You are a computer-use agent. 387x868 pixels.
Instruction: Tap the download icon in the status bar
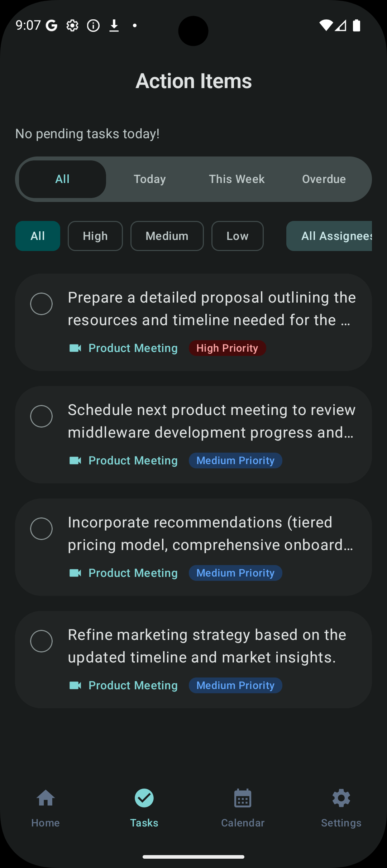pos(114,25)
